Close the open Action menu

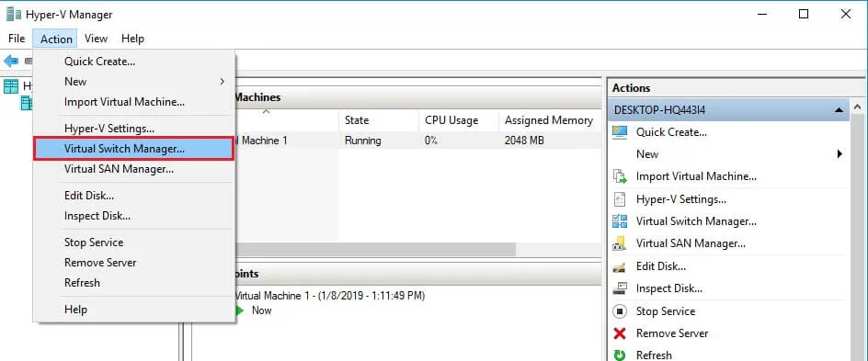(56, 39)
